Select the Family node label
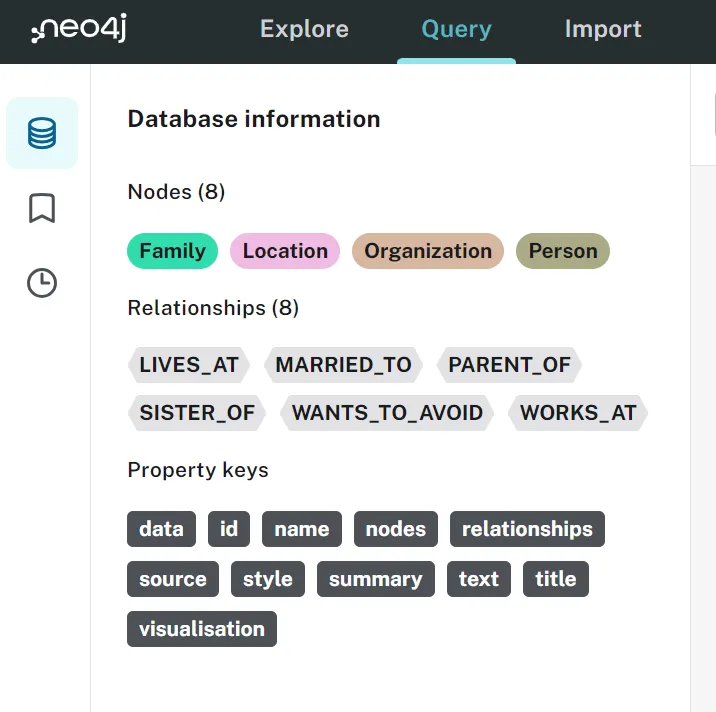Viewport: 716px width, 712px height. point(172,251)
